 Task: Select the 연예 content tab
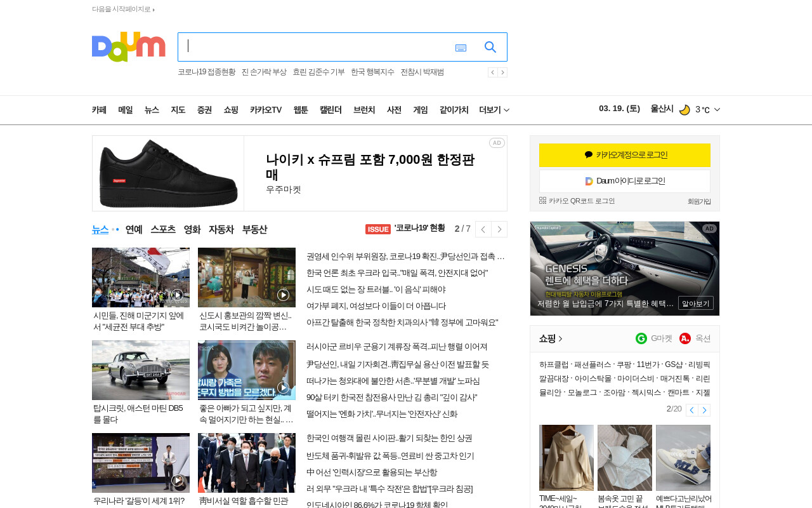pos(134,229)
